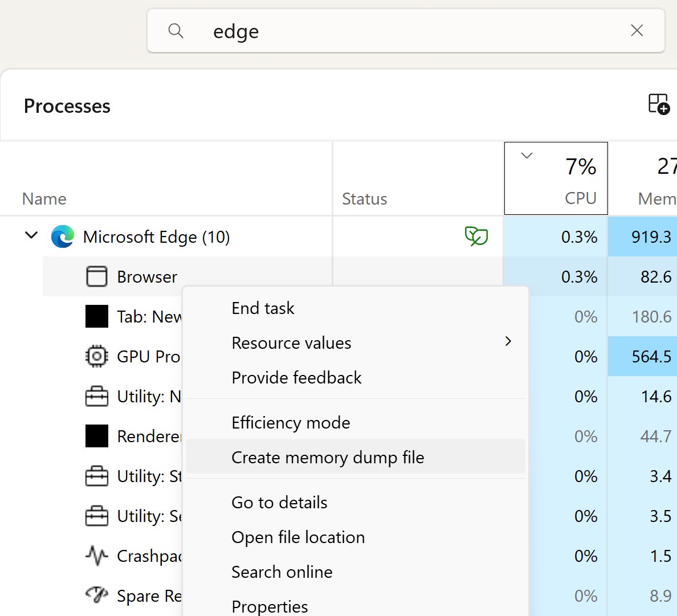The width and height of the screenshot is (677, 616).
Task: Click the Processes page heading
Action: coord(67,106)
